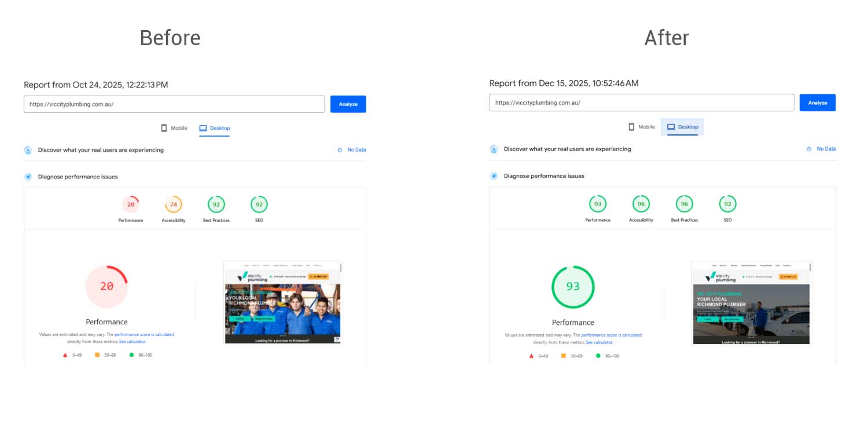This screenshot has width=868, height=446.
Task: Open 'performance score is calculated' link in After report
Action: coord(611,335)
